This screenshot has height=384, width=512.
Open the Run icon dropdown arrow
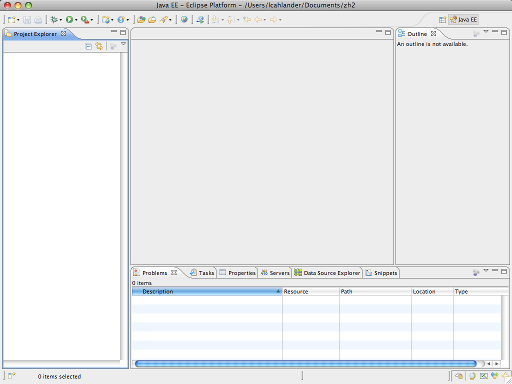tap(76, 20)
